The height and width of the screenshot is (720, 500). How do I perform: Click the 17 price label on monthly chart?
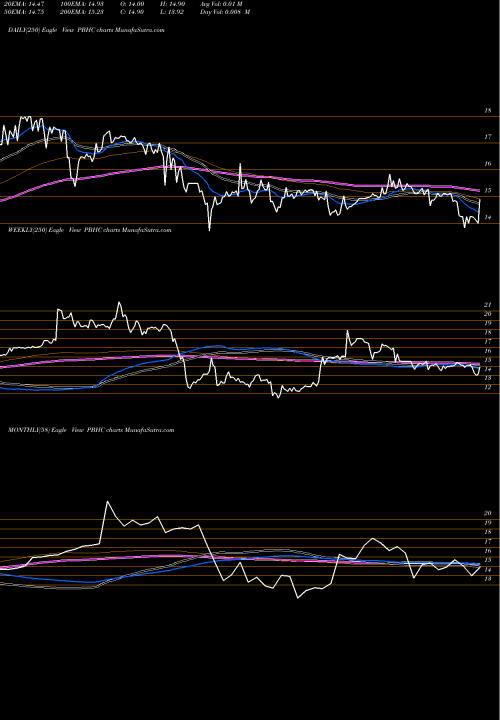click(x=488, y=542)
